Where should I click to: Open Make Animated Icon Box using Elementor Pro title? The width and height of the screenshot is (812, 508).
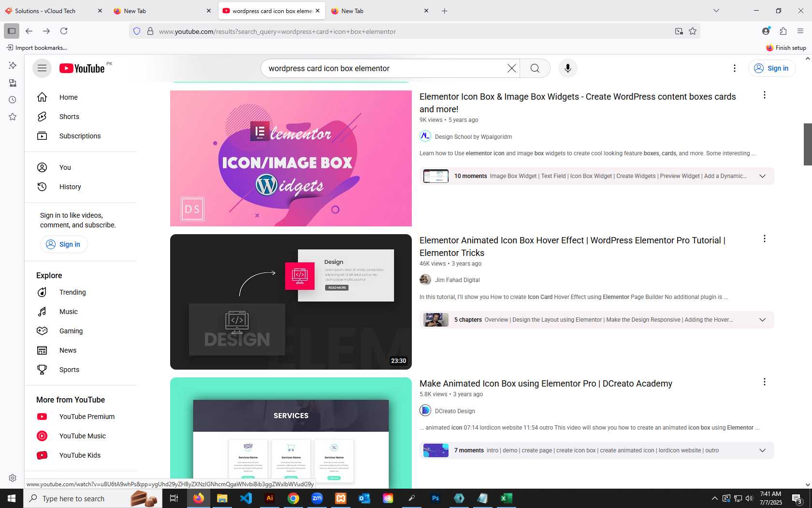tap(546, 383)
